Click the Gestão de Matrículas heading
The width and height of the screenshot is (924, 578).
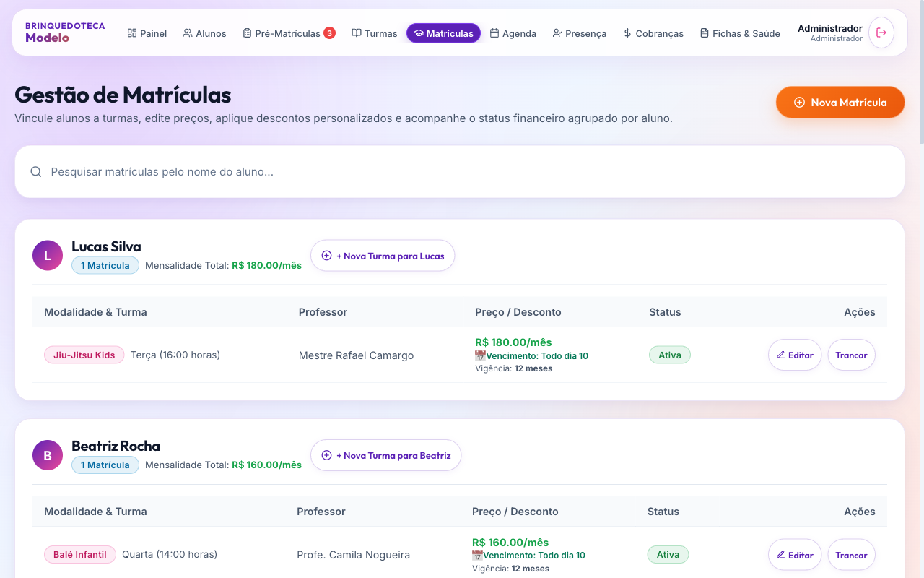[123, 95]
